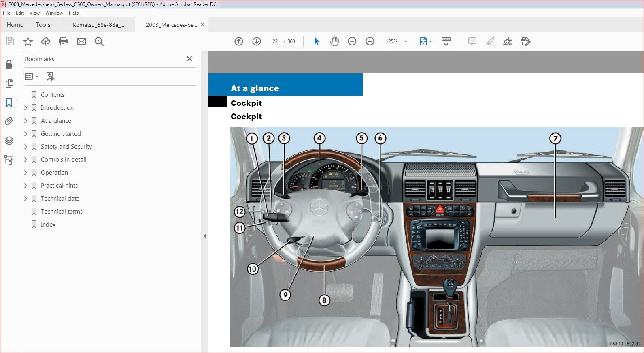Switch to the Home tab
Viewport: 644px width, 353px height.
[15, 25]
